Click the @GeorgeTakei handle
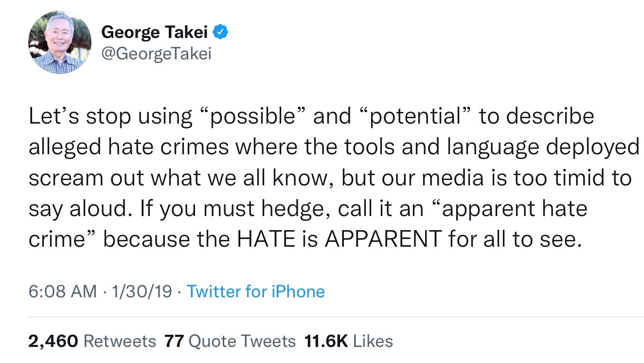The width and height of the screenshot is (644, 363). [x=156, y=54]
